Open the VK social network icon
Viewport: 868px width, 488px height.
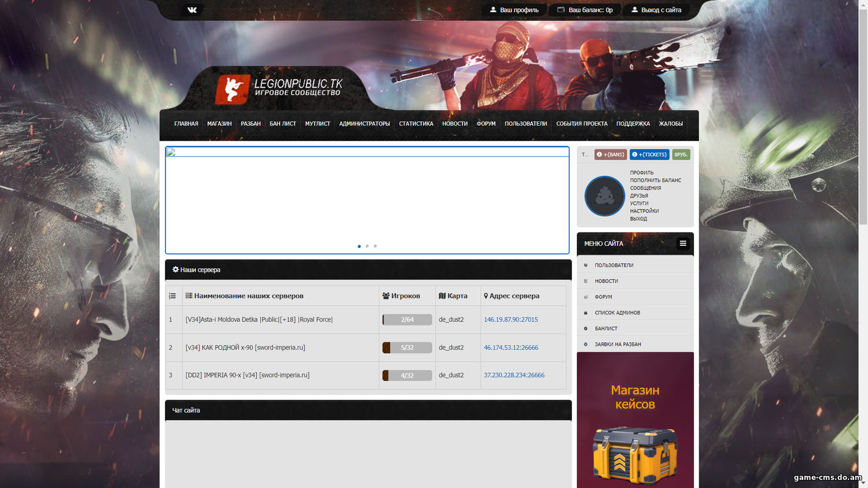192,10
